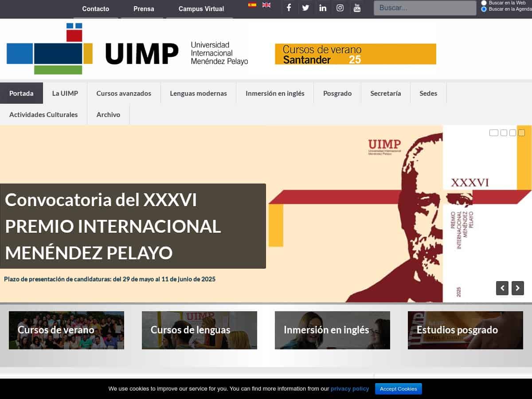Click the UIMP colored blocks logo
Screen dimensions: 532x399
point(50,49)
